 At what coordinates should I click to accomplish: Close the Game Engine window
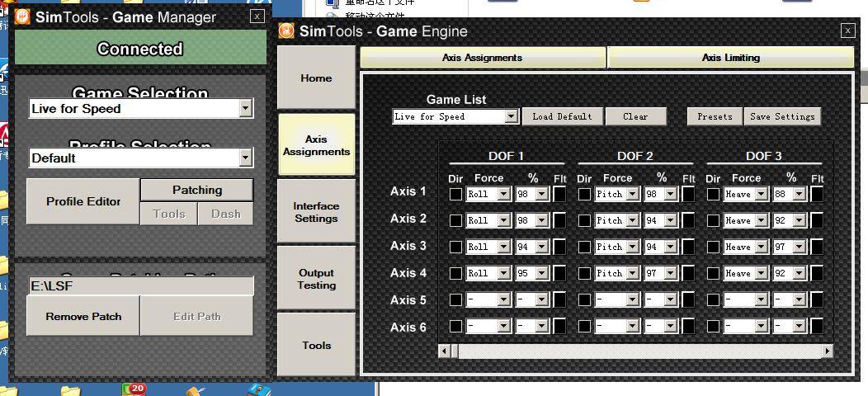[x=847, y=31]
